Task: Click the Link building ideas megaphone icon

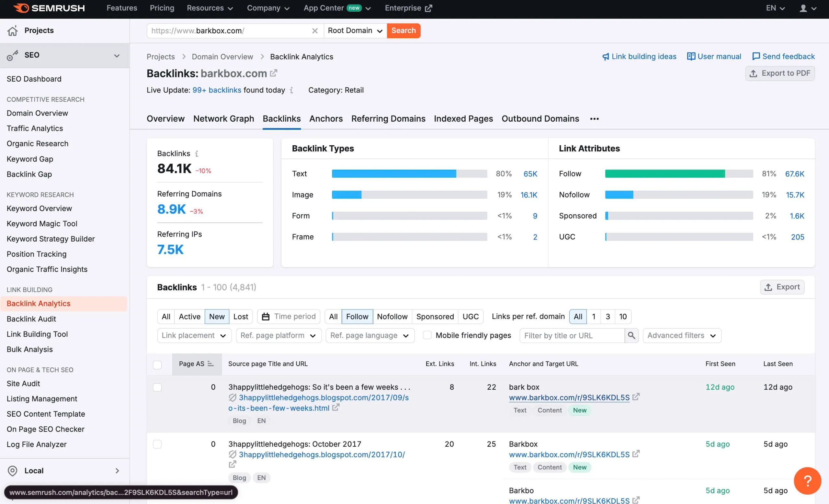Action: coord(605,57)
